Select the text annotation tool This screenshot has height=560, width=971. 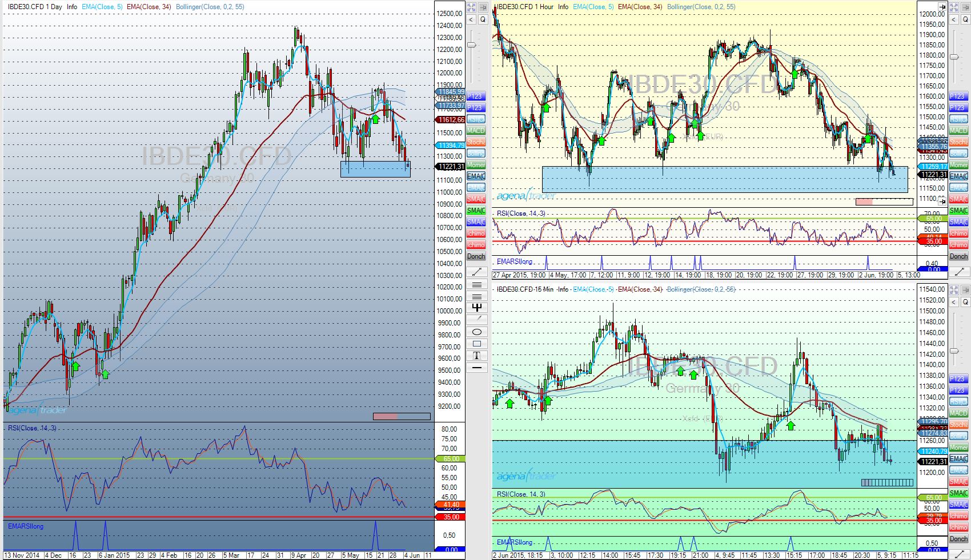point(476,356)
